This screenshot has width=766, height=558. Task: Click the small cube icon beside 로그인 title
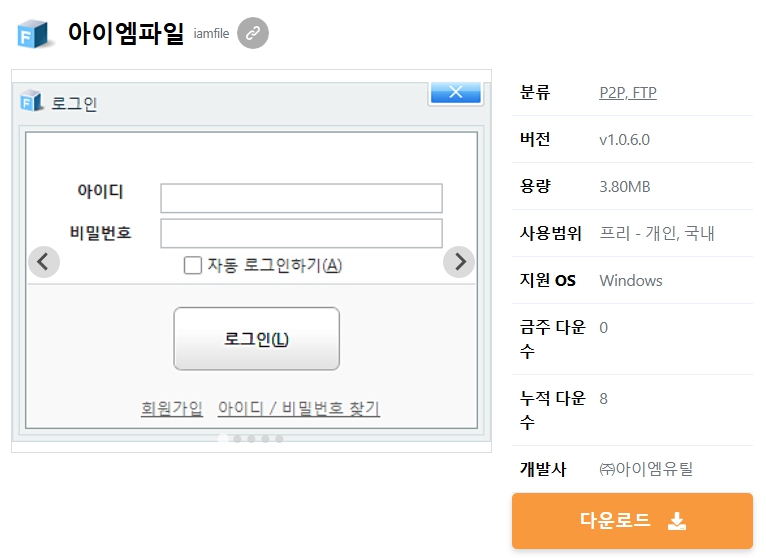click(x=32, y=101)
